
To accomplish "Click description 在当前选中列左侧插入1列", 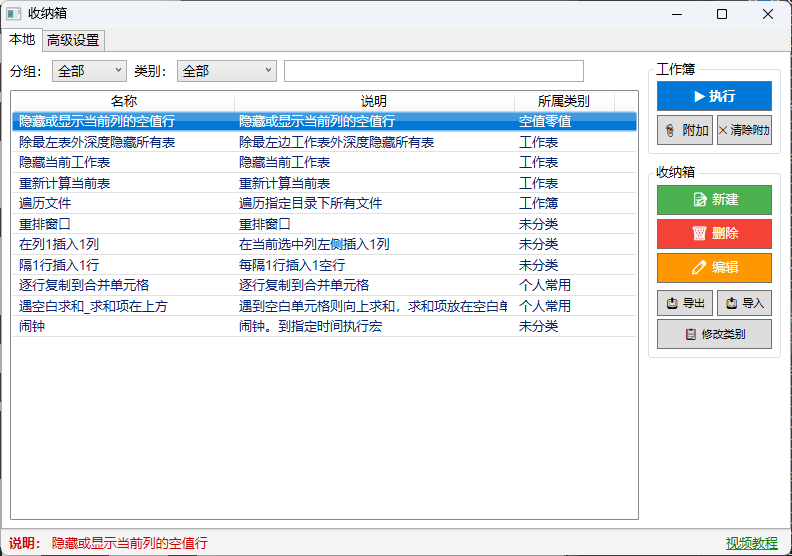I will pos(314,244).
